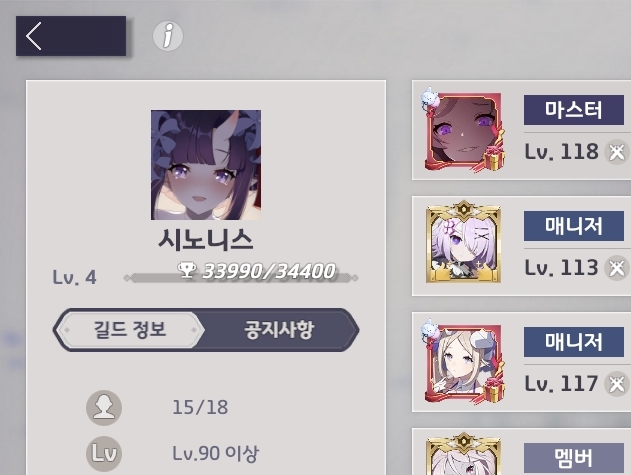Click the crossed-swords icon next to Lv. 118

pos(617,152)
